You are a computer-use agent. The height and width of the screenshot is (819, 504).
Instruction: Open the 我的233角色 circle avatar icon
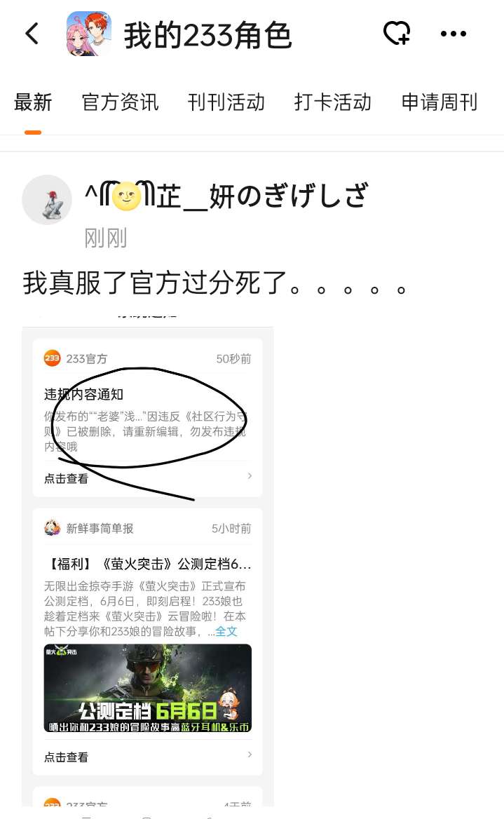(89, 34)
